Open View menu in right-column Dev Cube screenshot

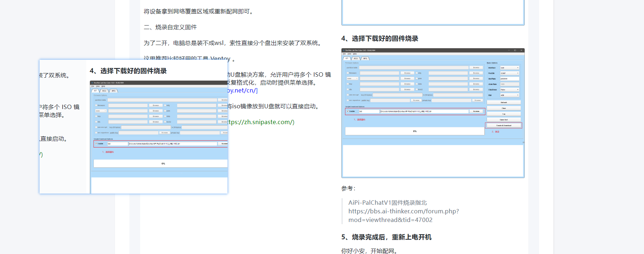[x=349, y=54]
